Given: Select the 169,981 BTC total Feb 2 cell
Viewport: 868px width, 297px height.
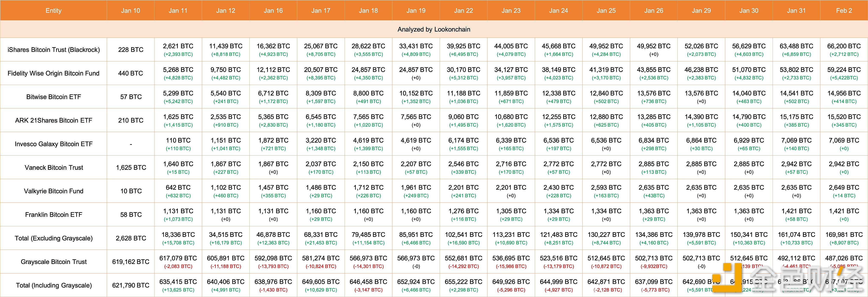Looking at the screenshot, I should 844,238.
